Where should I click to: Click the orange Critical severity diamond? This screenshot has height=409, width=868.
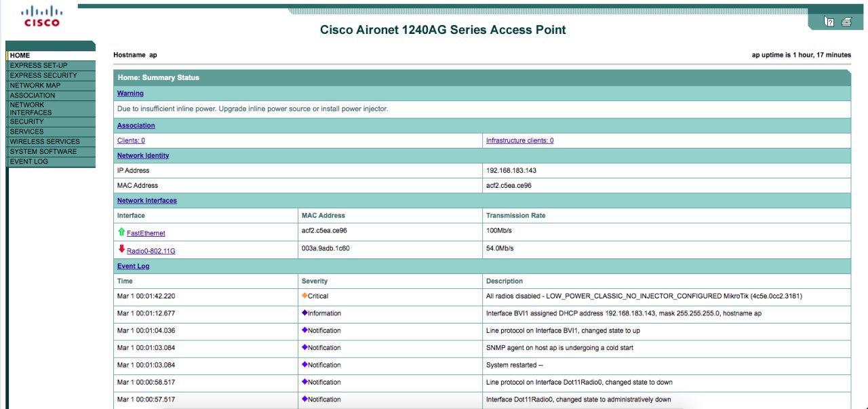coord(304,296)
